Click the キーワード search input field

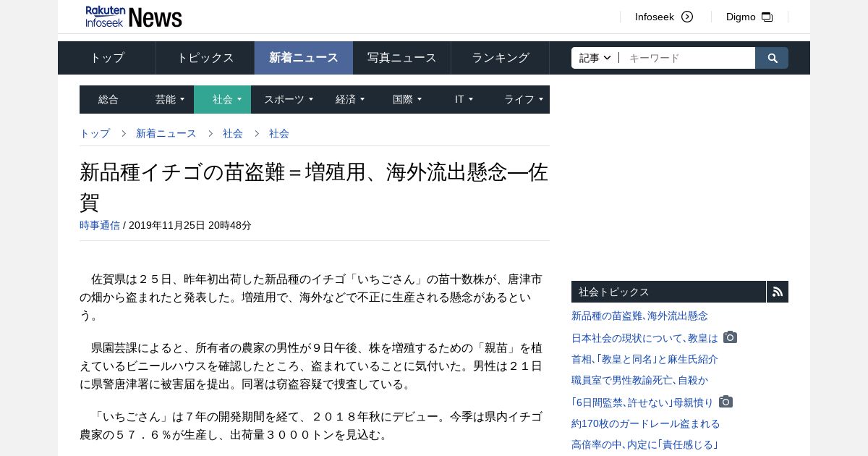pos(687,58)
